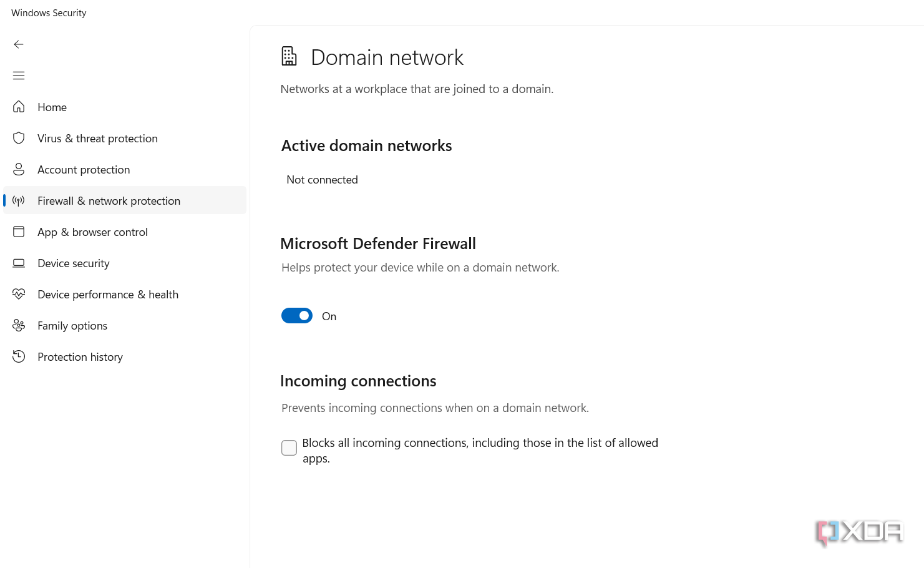
Task: Select Family options label
Action: pyautogui.click(x=72, y=326)
